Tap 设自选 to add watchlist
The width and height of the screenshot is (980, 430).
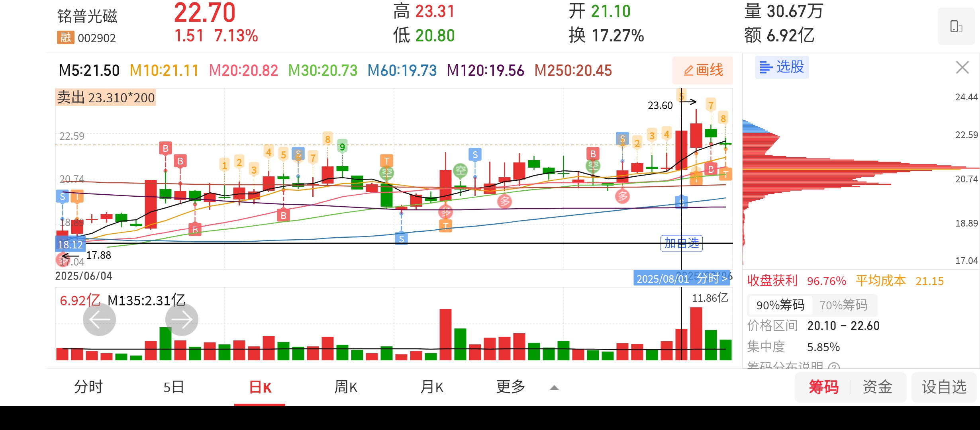tap(944, 387)
